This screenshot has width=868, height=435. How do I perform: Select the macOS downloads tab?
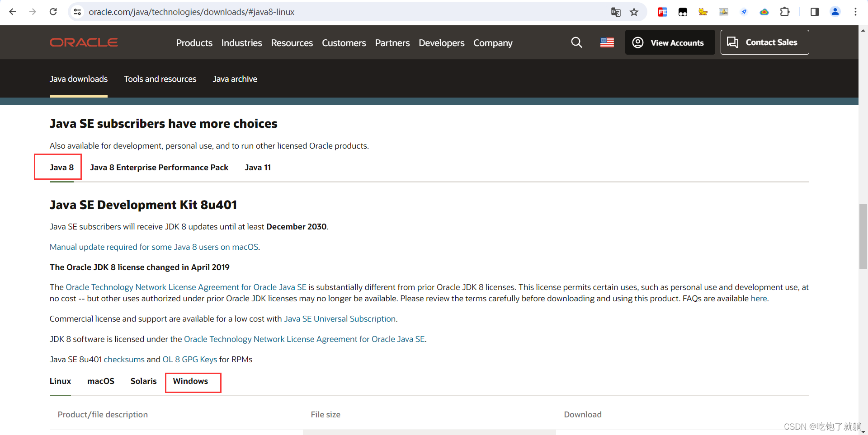tap(101, 381)
